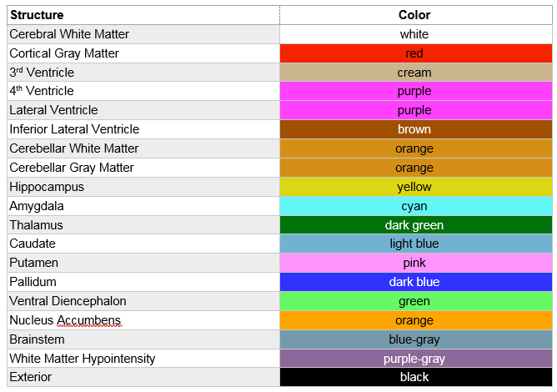This screenshot has width=557, height=392.
Task: Select the yellow Hippocampus color cell
Action: [x=415, y=187]
